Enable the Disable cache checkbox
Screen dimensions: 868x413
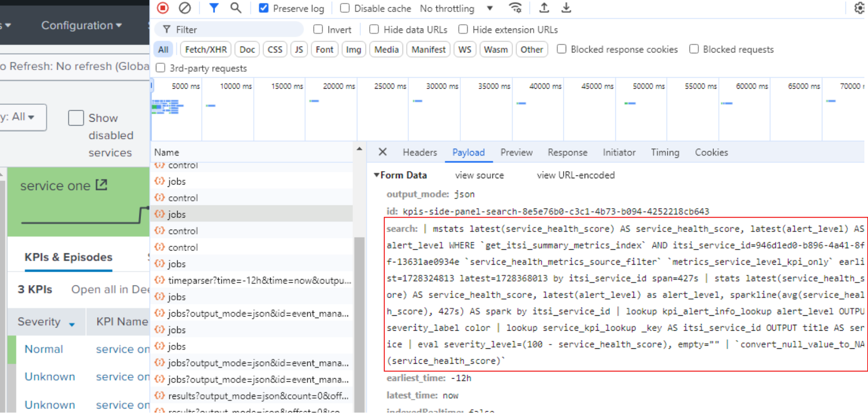click(x=345, y=8)
